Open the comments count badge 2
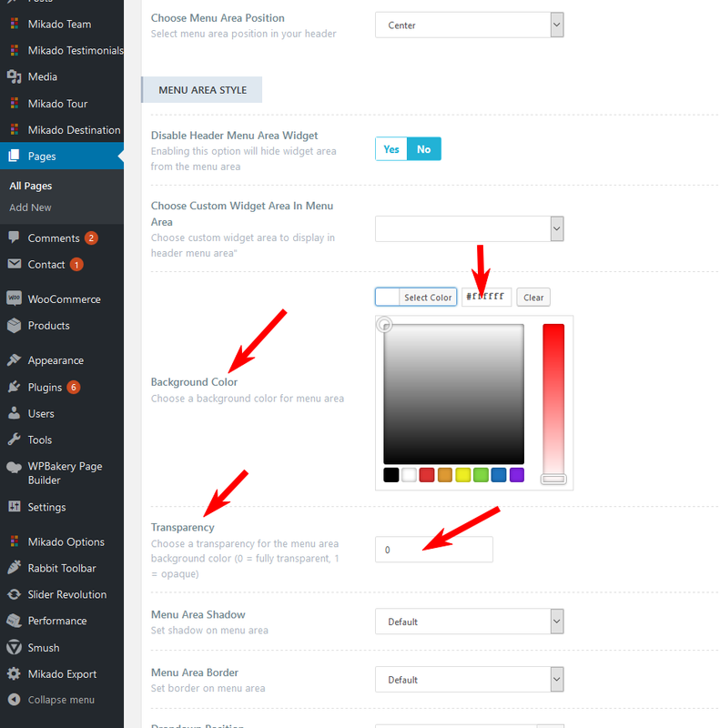 91,238
